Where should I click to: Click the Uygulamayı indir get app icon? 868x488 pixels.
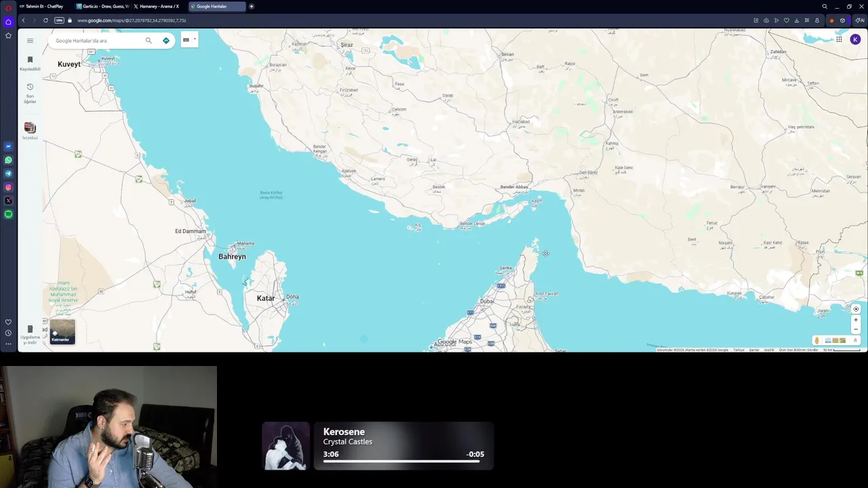[x=30, y=329]
